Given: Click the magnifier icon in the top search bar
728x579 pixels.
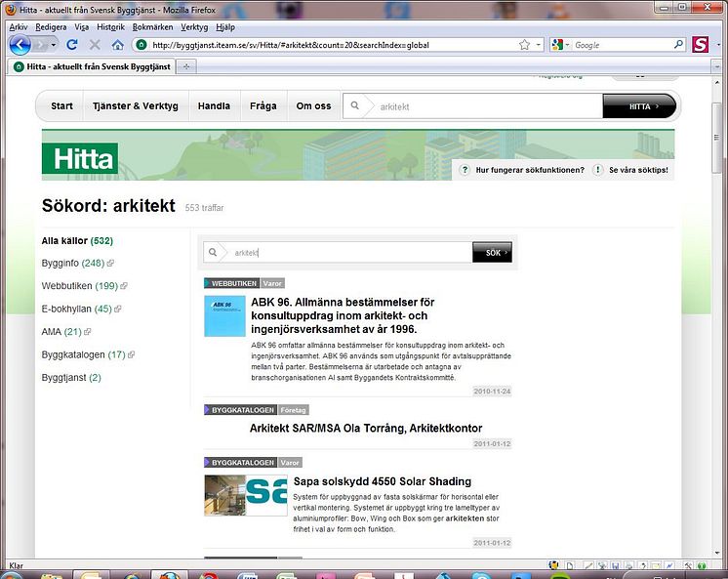Looking at the screenshot, I should point(354,105).
